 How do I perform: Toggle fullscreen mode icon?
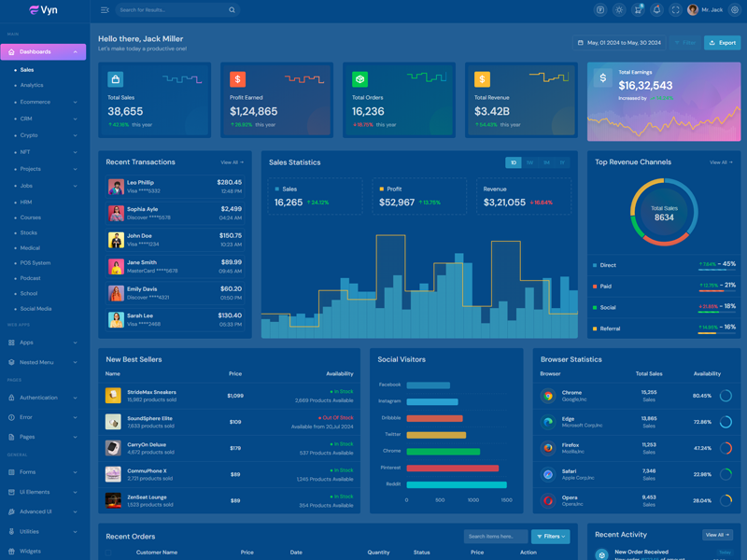pos(675,10)
